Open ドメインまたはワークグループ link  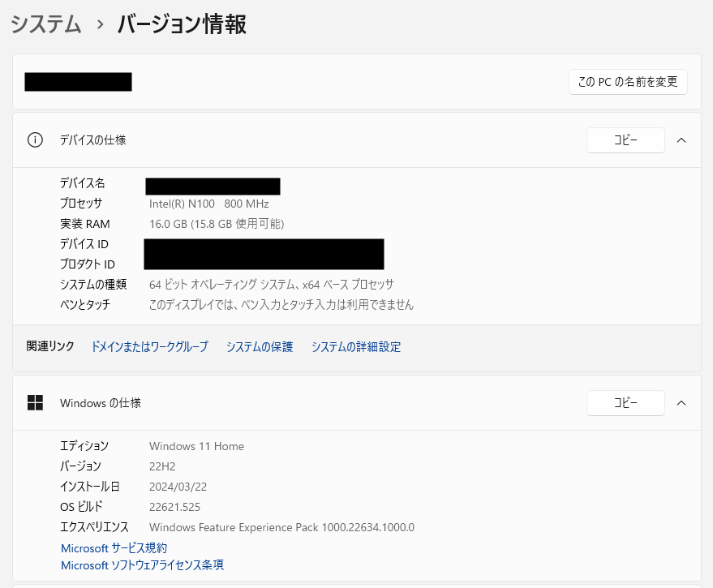(149, 346)
